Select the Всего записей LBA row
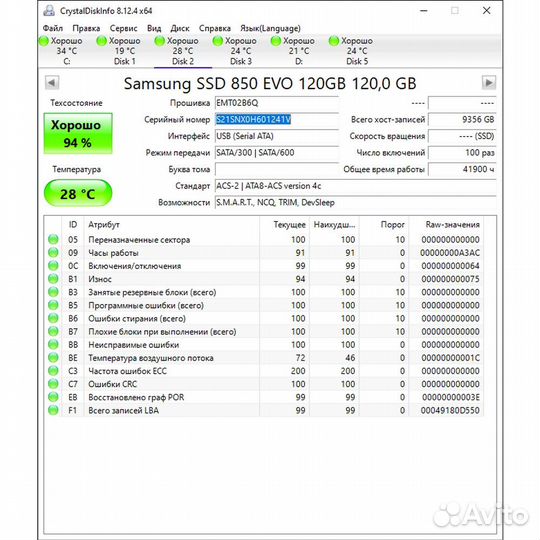Screen dimensions: 540x540 point(264,410)
